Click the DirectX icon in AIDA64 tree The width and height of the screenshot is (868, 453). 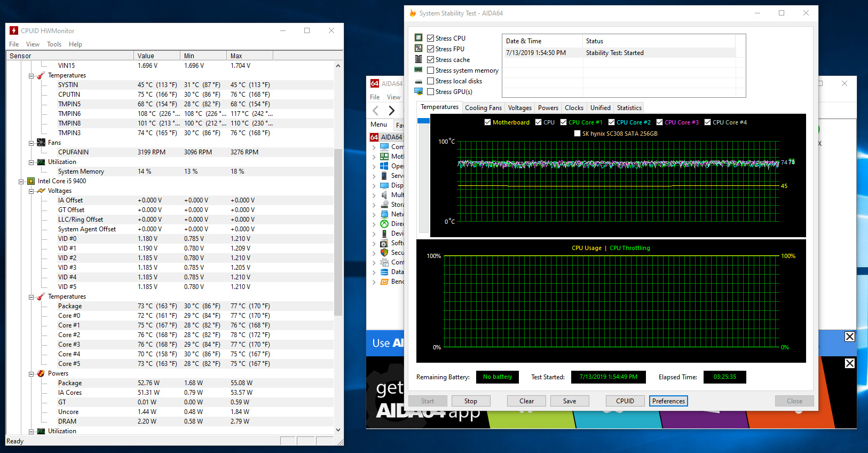pyautogui.click(x=384, y=224)
